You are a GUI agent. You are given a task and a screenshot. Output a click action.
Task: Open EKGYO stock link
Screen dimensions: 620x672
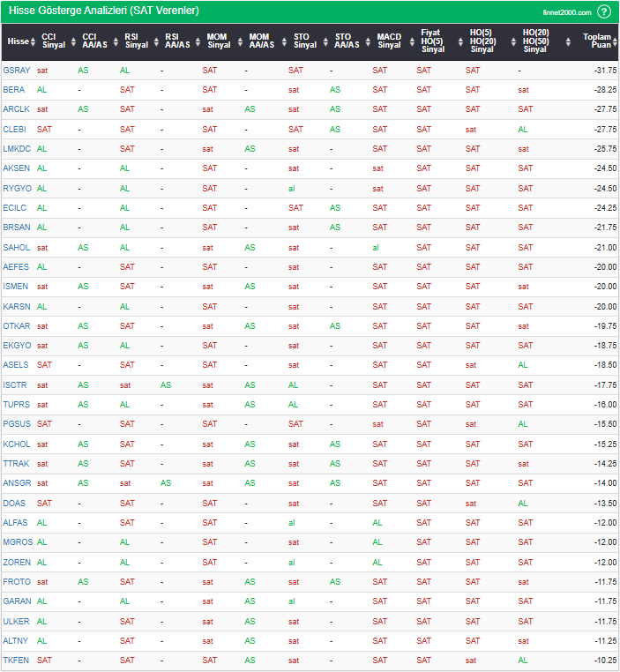17,346
